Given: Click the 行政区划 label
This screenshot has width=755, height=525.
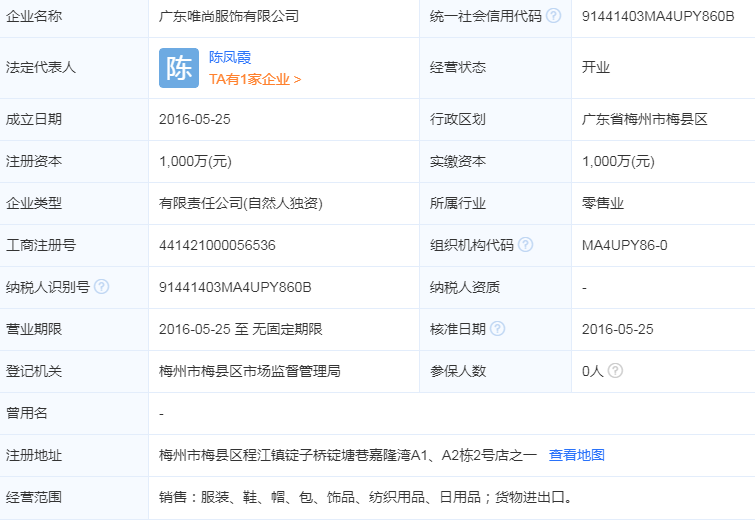Looking at the screenshot, I should point(457,119).
